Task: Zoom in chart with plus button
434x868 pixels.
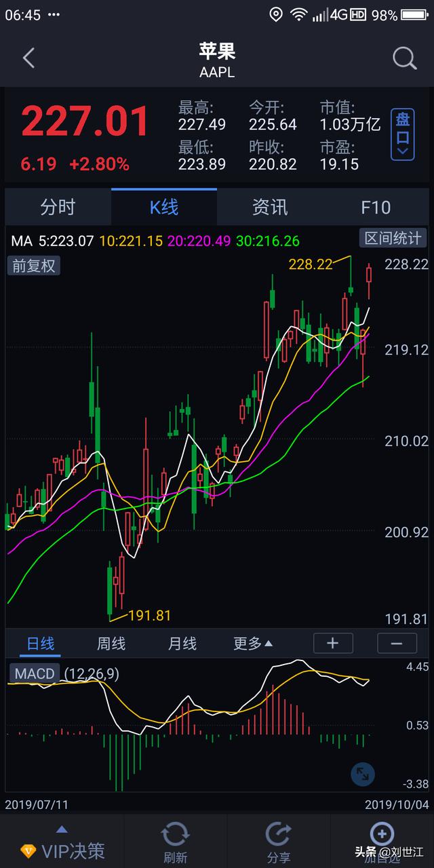Action: [333, 644]
